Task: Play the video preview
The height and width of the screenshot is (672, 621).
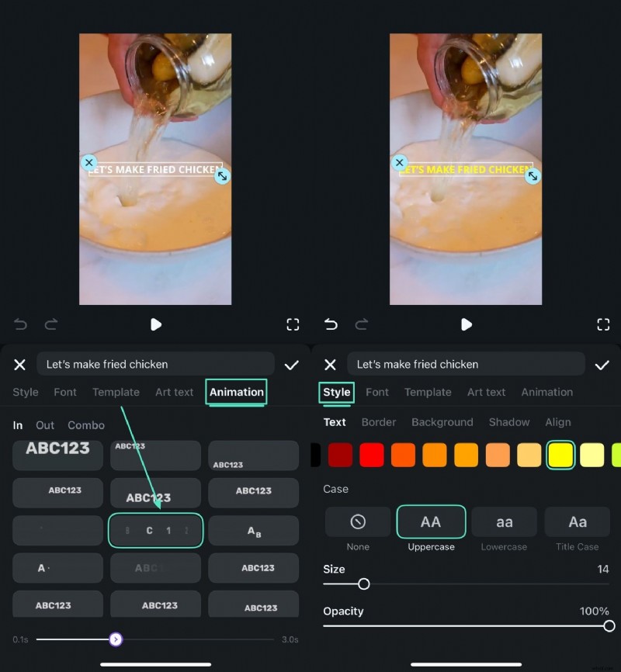Action: tap(155, 325)
